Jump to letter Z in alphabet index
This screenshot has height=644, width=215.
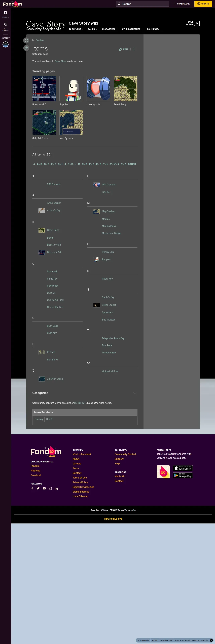click(x=125, y=164)
